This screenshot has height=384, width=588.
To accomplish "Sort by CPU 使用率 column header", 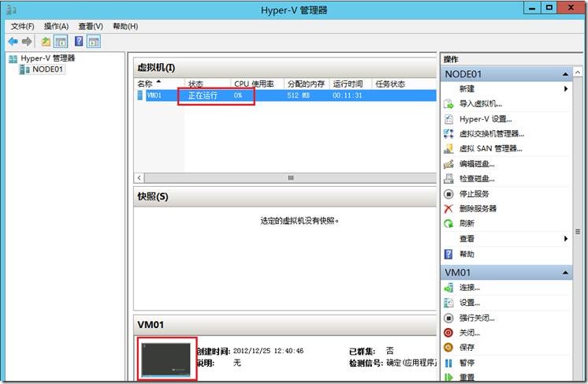I will click(x=257, y=84).
